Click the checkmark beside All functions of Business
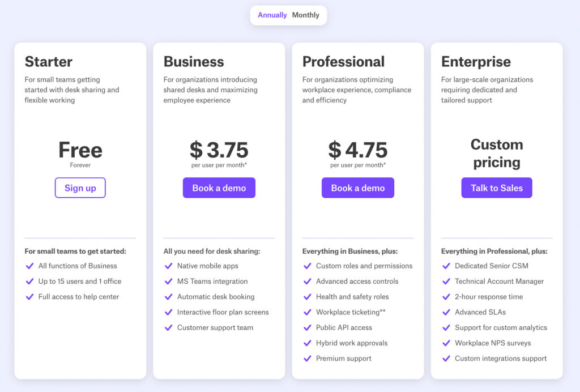The height and width of the screenshot is (392, 580). [29, 266]
